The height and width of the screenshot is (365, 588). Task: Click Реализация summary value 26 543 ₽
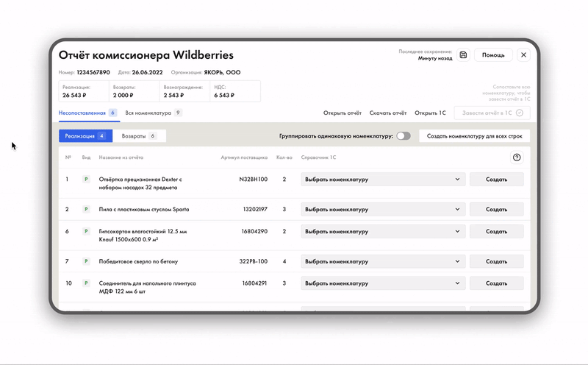coord(74,96)
